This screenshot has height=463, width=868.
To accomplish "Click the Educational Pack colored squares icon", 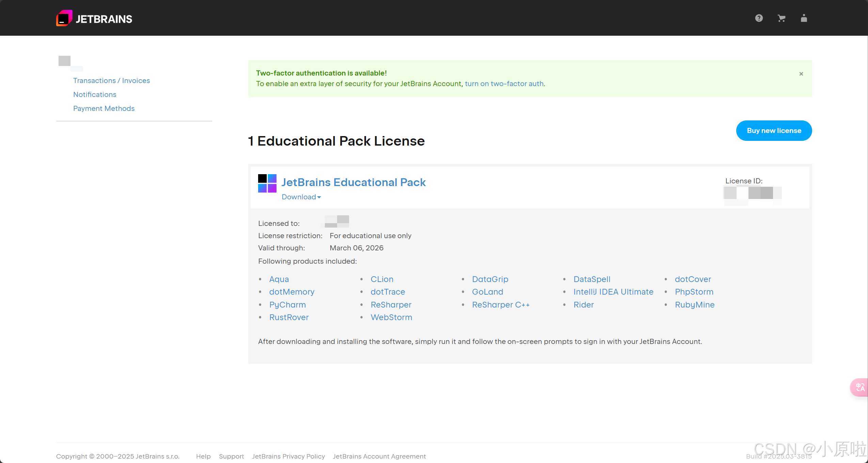I will pos(267,183).
